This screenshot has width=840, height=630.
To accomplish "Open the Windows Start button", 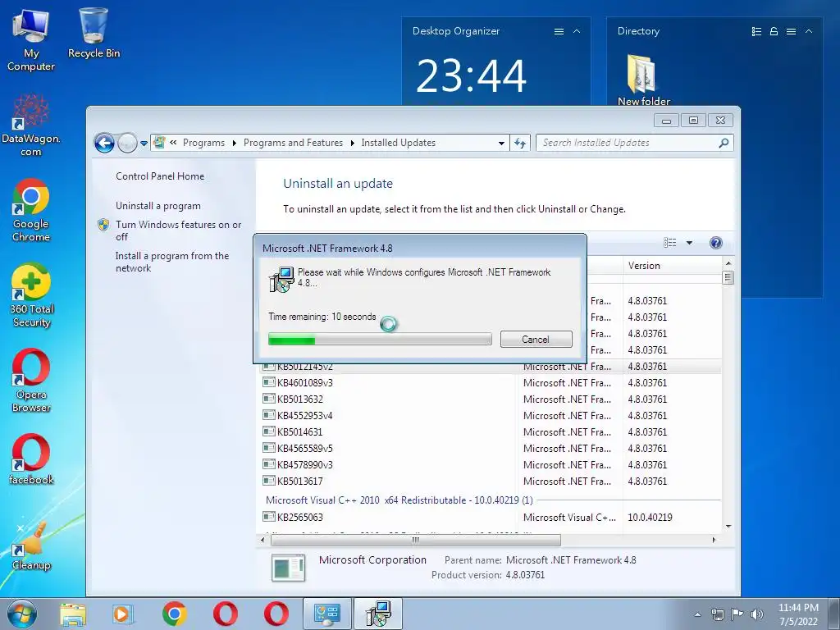I will [x=22, y=614].
